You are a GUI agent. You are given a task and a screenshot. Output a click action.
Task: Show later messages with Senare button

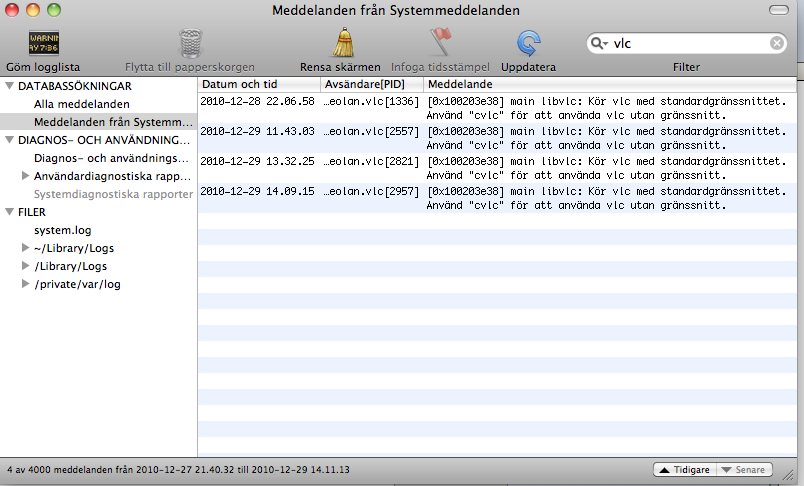[743, 470]
